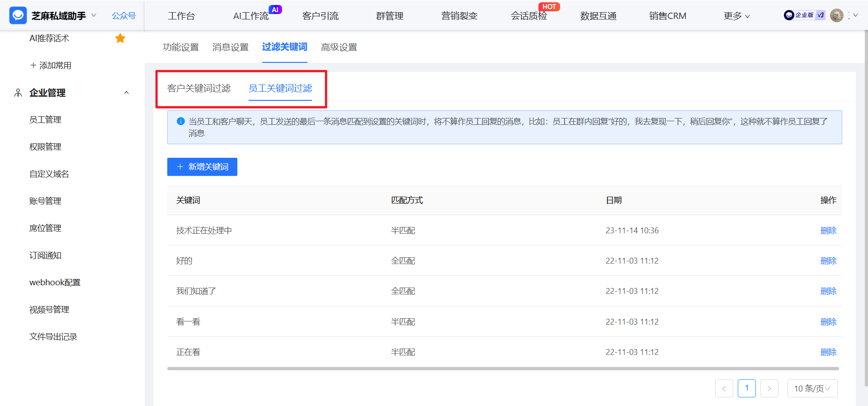
Task: Click the 新增关键词 button
Action: (202, 167)
